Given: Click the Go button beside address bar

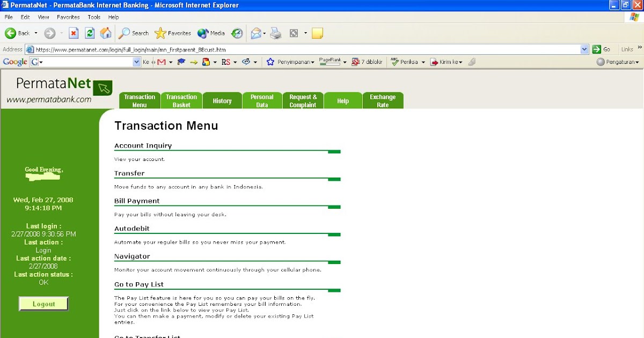Looking at the screenshot, I should tap(602, 49).
